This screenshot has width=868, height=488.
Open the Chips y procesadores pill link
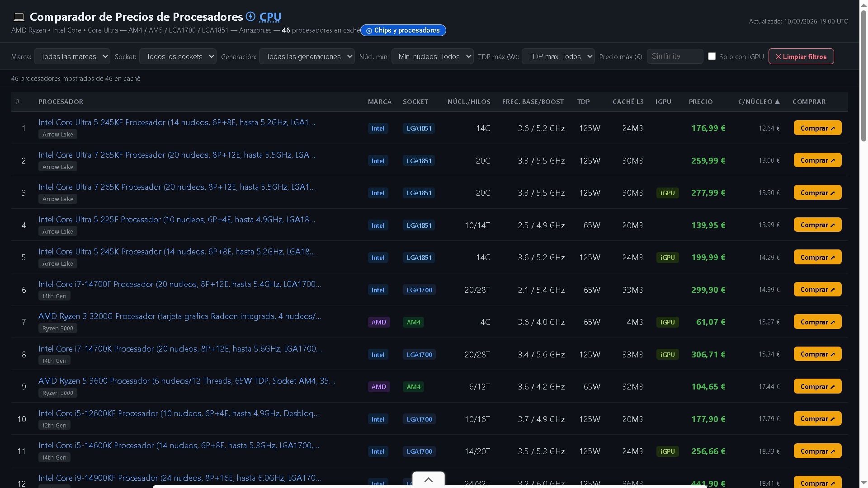click(403, 30)
